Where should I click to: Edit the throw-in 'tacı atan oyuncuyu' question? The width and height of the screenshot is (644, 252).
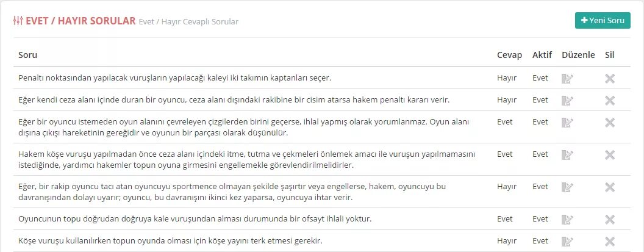(x=568, y=187)
